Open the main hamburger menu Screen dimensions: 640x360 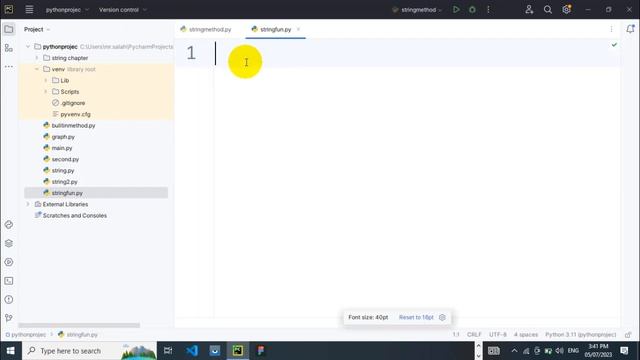[x=29, y=9]
